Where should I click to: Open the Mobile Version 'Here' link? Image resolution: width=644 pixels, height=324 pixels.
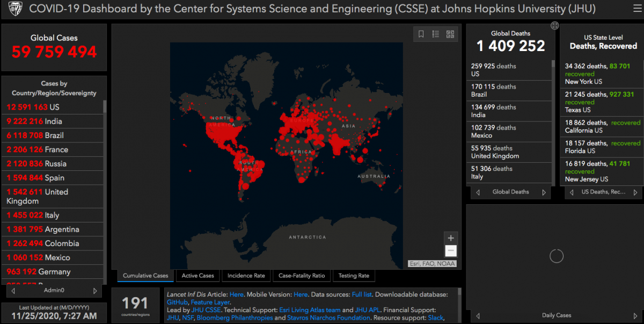pos(301,294)
